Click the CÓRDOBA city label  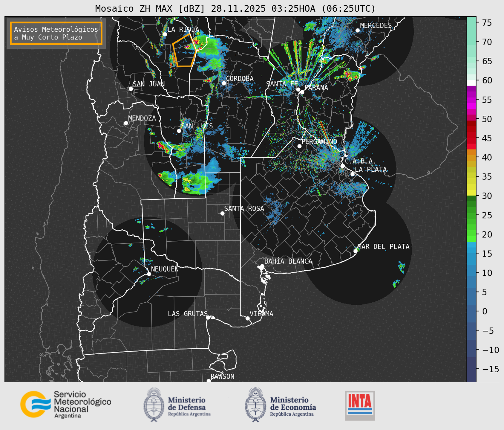coord(240,78)
